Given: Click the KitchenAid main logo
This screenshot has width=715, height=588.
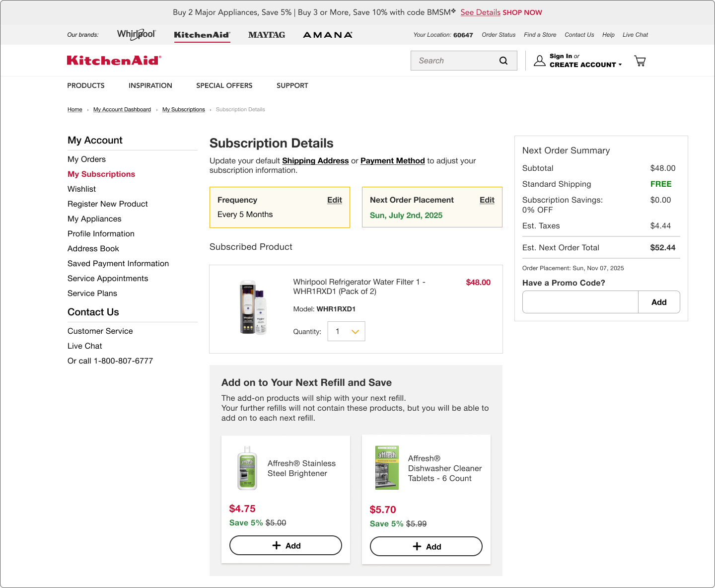Looking at the screenshot, I should click(114, 61).
